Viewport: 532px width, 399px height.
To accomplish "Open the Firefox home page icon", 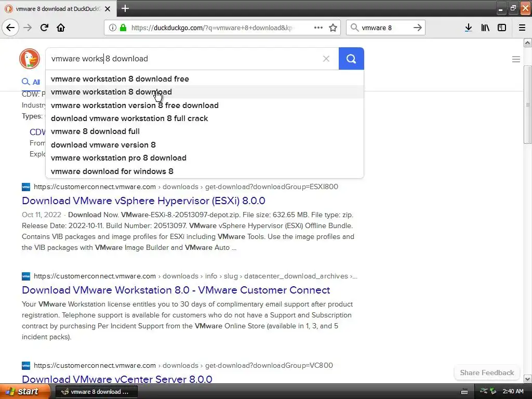I will pyautogui.click(x=61, y=28).
